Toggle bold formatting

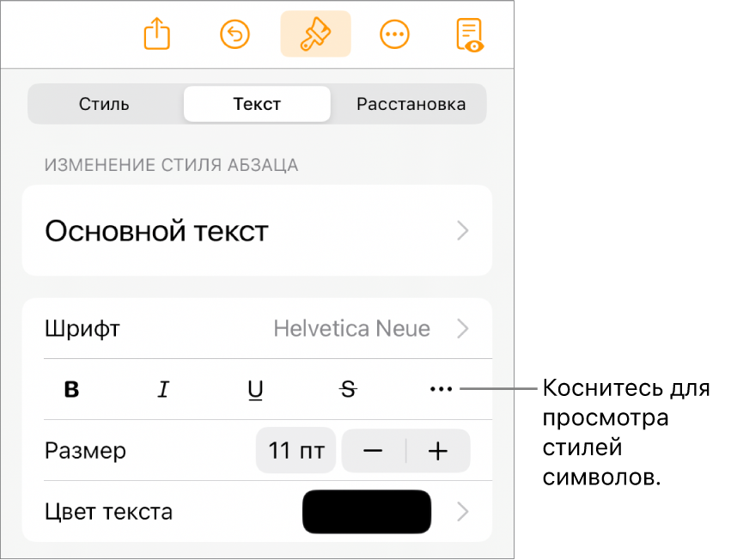[71, 389]
